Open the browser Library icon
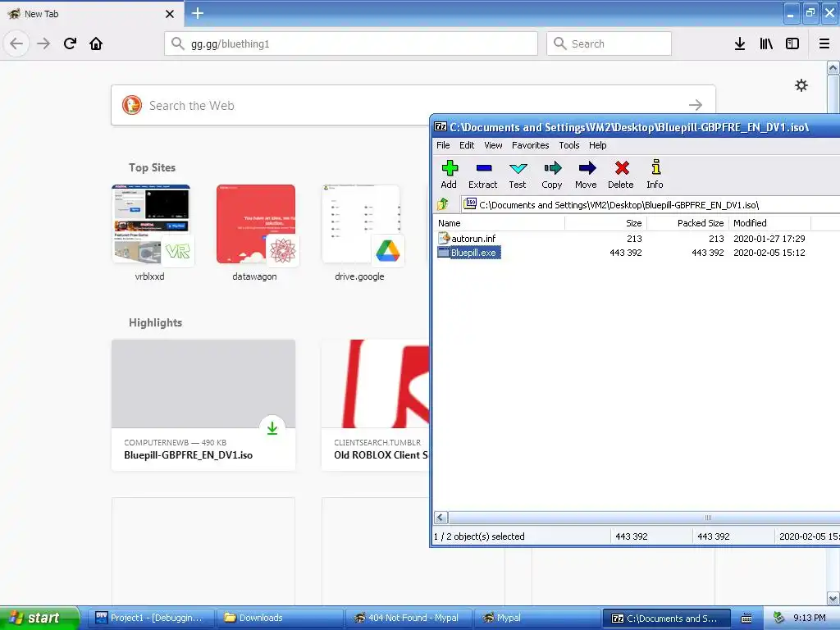Viewport: 840px width, 630px height. tap(766, 43)
